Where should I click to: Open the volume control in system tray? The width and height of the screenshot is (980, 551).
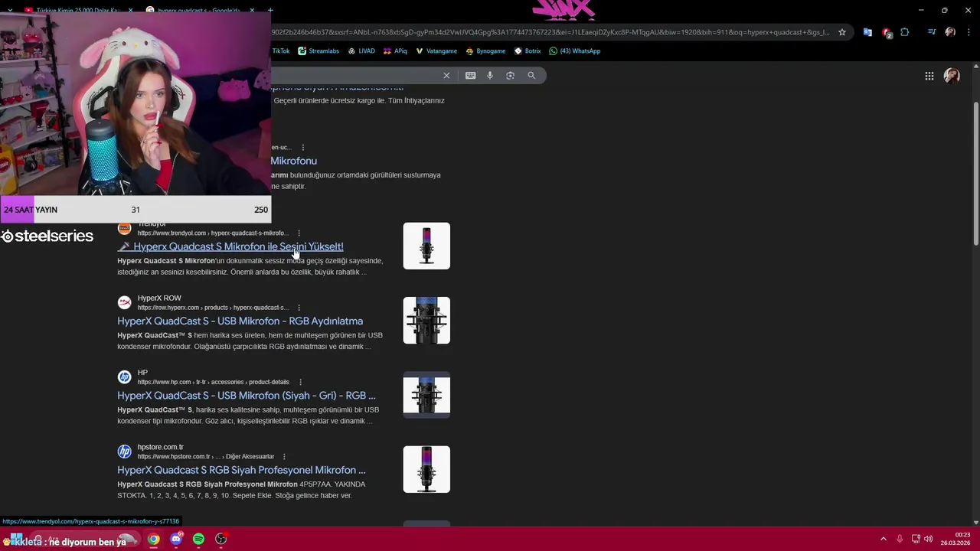pos(928,539)
